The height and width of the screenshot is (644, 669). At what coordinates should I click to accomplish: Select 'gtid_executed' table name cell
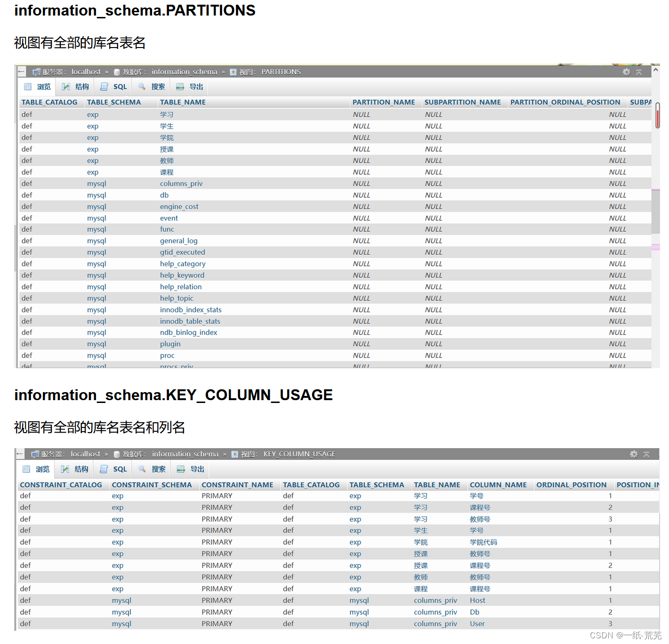coord(183,252)
